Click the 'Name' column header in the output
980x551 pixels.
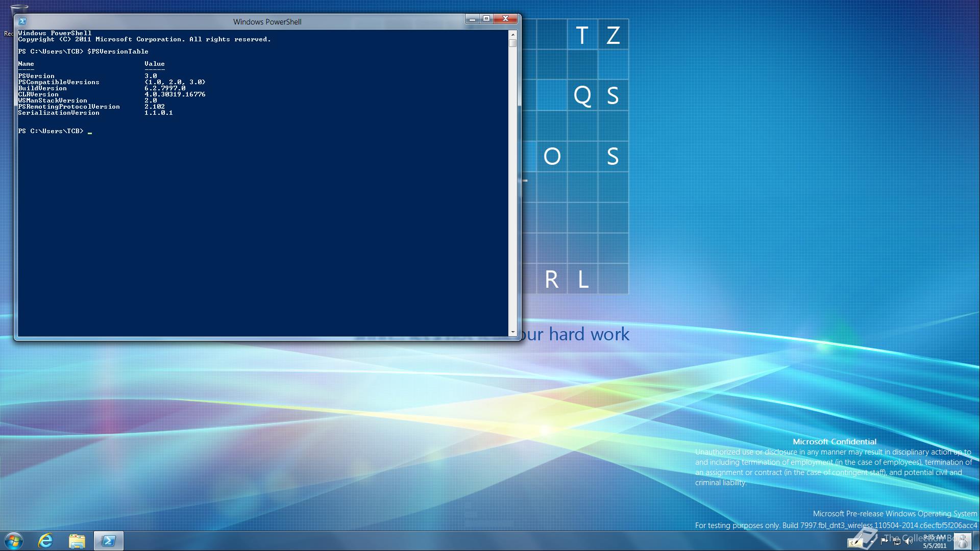coord(26,64)
